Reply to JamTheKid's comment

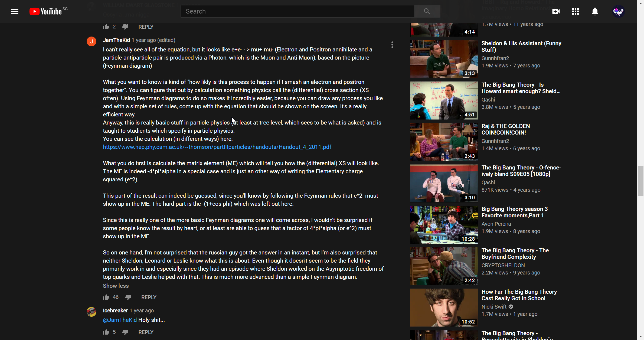click(149, 297)
